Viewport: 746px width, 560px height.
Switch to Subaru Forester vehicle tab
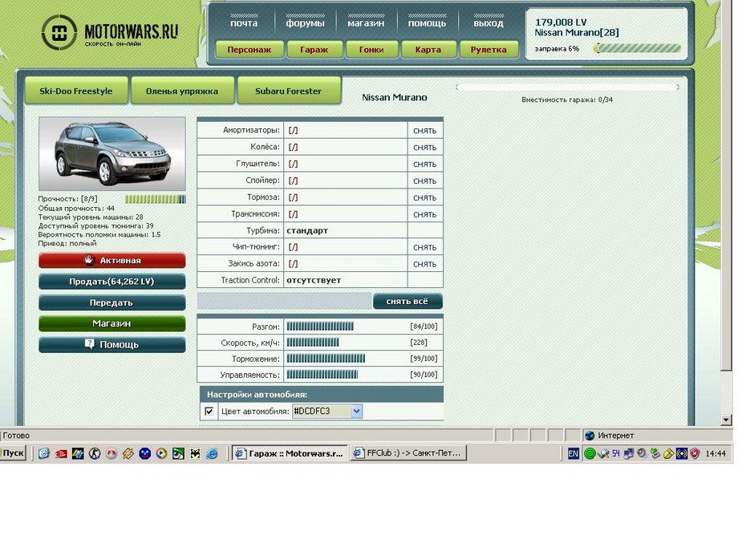point(288,91)
